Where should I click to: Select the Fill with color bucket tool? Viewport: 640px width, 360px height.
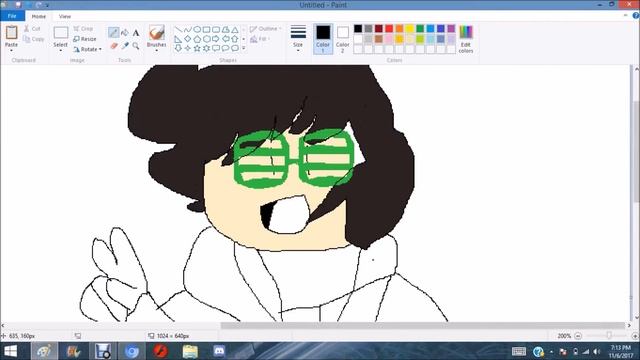[x=125, y=32]
